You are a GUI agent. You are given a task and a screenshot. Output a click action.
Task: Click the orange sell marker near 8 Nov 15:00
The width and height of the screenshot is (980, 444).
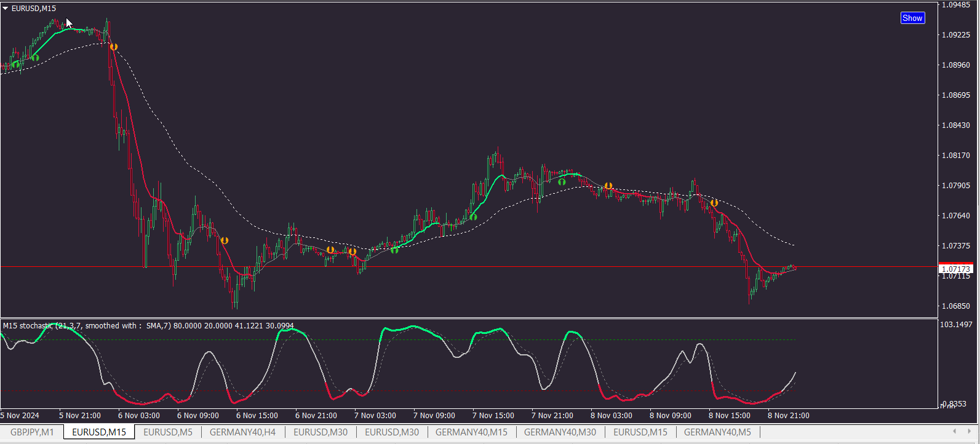(714, 203)
